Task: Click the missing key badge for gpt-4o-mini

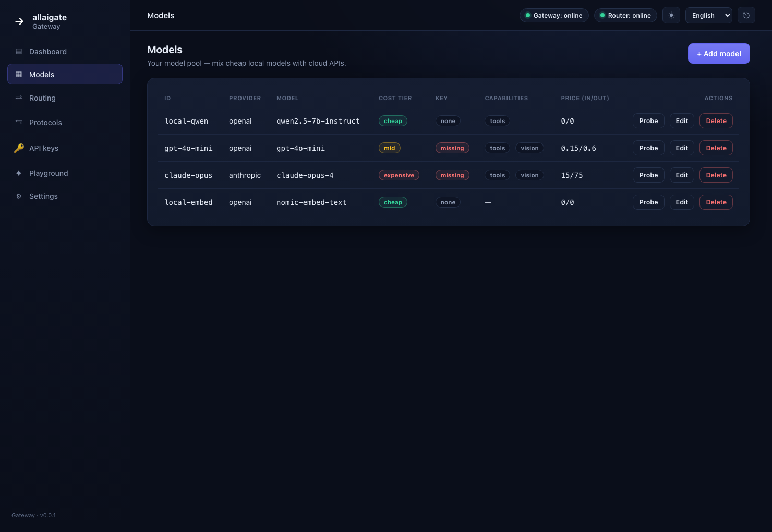Action: (x=452, y=148)
